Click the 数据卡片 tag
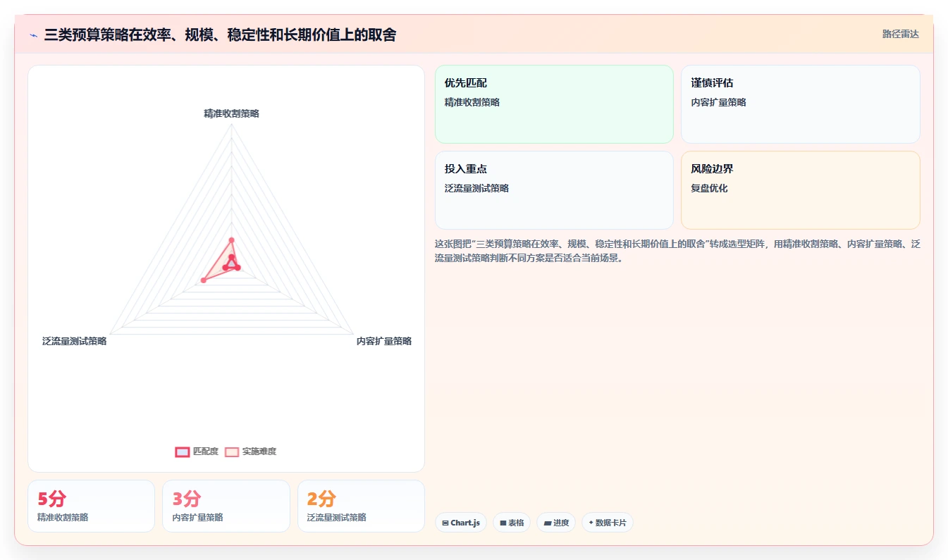 pos(608,523)
